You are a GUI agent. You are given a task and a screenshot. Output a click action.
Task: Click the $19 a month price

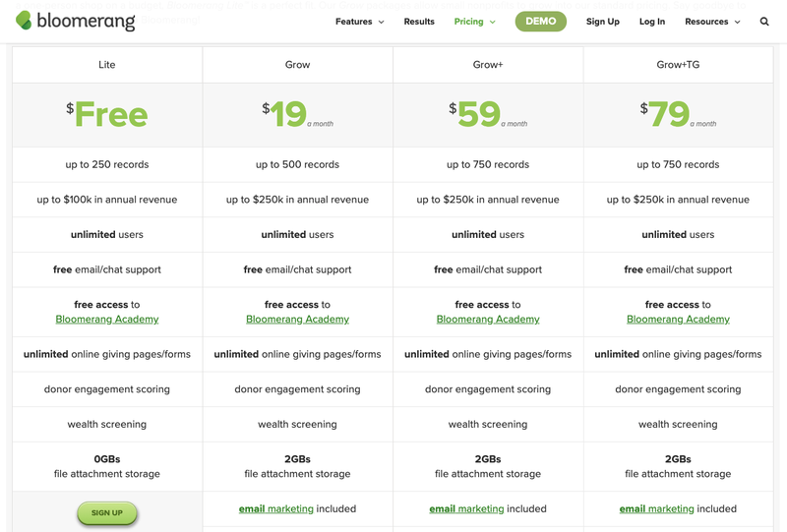click(x=297, y=114)
